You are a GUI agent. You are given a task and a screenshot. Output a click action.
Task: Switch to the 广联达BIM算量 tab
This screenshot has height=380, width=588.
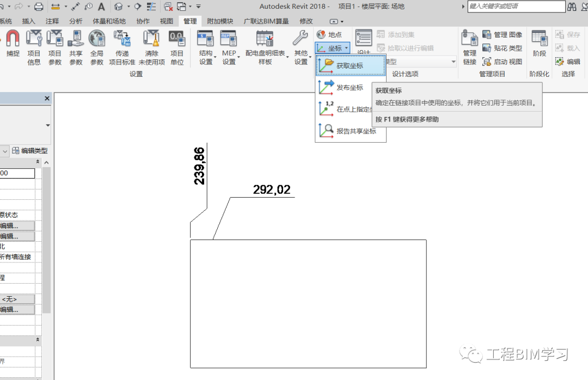tap(266, 21)
